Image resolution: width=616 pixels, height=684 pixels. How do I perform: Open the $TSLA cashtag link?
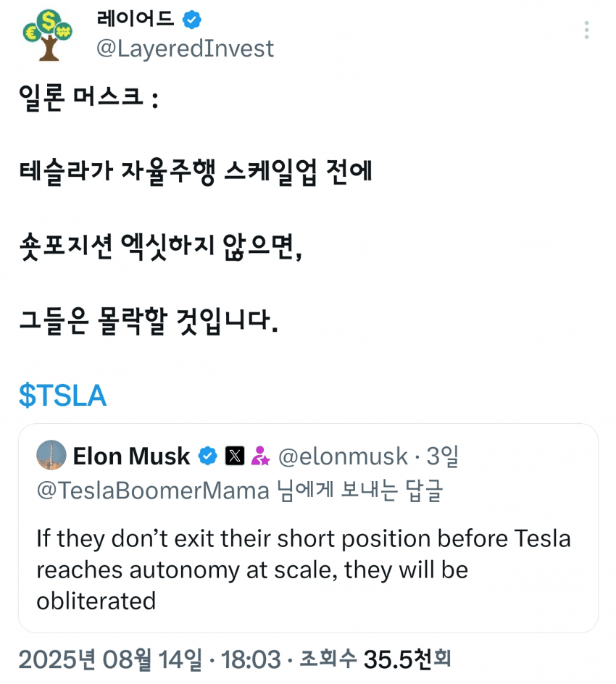62,395
